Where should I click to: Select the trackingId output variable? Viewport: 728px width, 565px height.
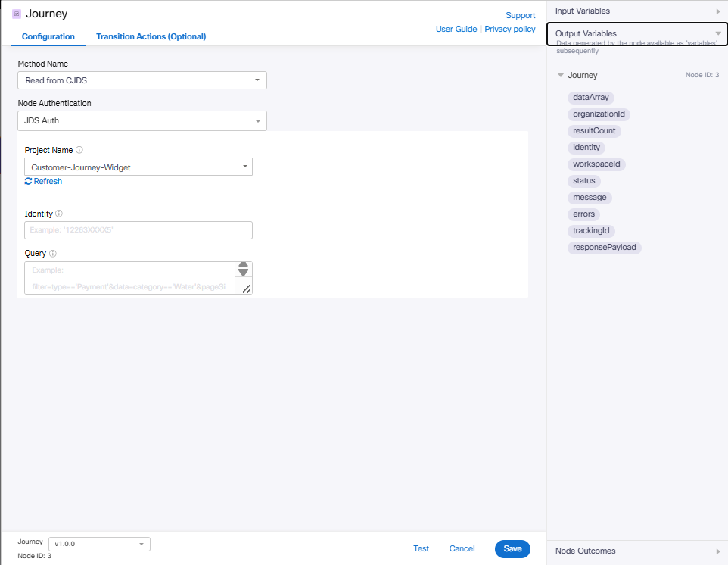[591, 231]
